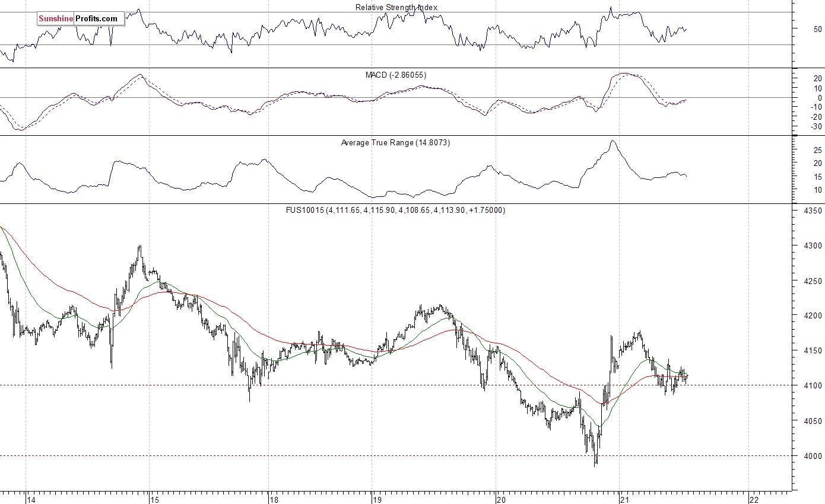Screen dimensions: 825x504
Task: Select date marker 18 on time axis
Action: [275, 499]
